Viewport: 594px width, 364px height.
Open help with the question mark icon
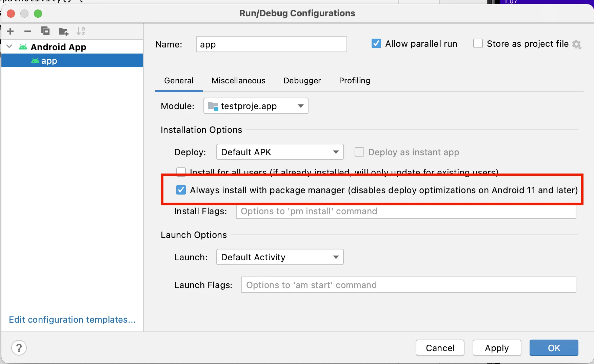19,348
